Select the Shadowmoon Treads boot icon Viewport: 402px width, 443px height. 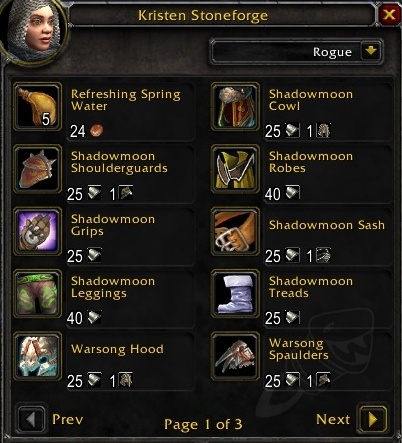235,294
